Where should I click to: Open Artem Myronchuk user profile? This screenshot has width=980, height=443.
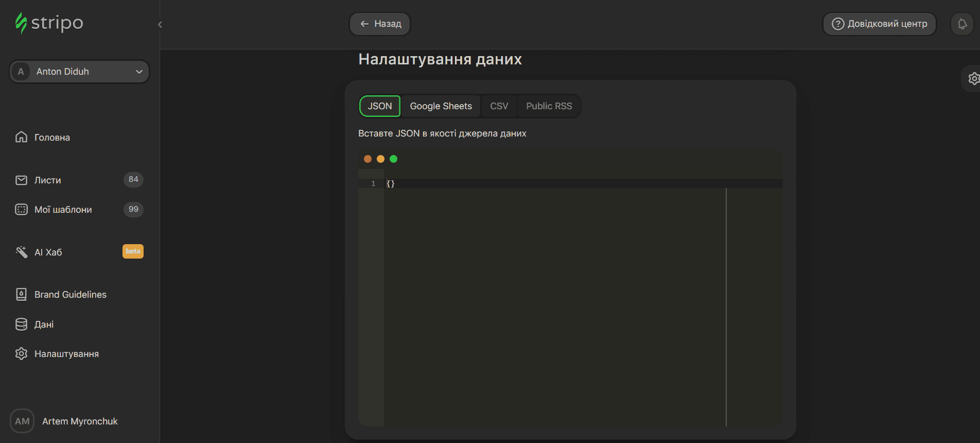(x=79, y=421)
